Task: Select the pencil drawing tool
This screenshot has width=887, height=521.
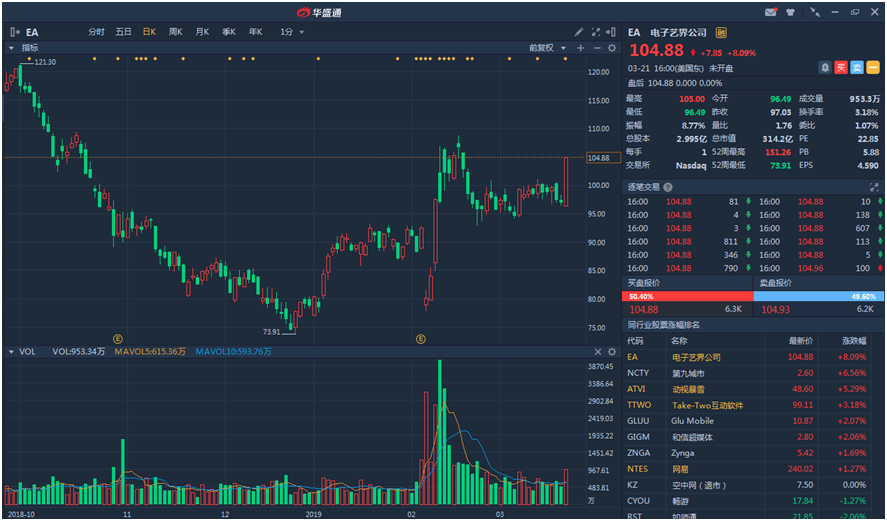Action: [x=579, y=32]
